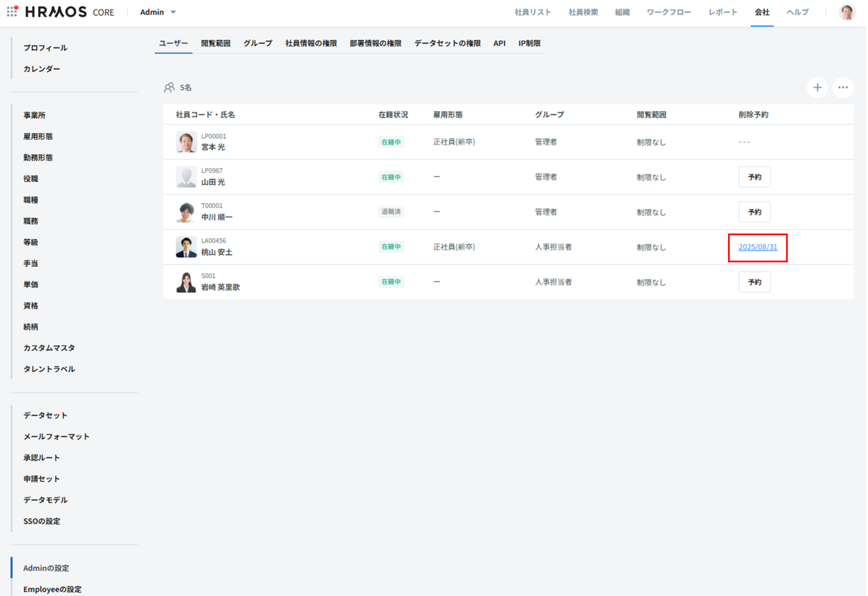Open the three-dot more options menu
The width and height of the screenshot is (868, 596).
(843, 87)
